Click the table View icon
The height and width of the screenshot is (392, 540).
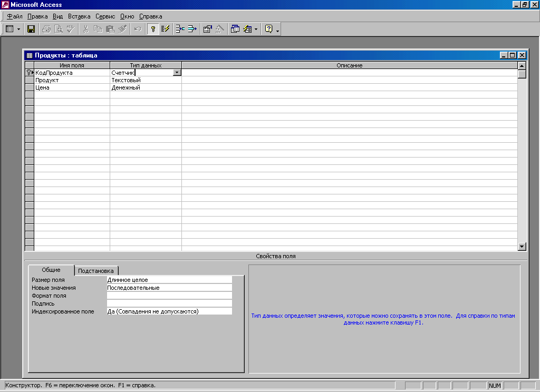coord(9,30)
